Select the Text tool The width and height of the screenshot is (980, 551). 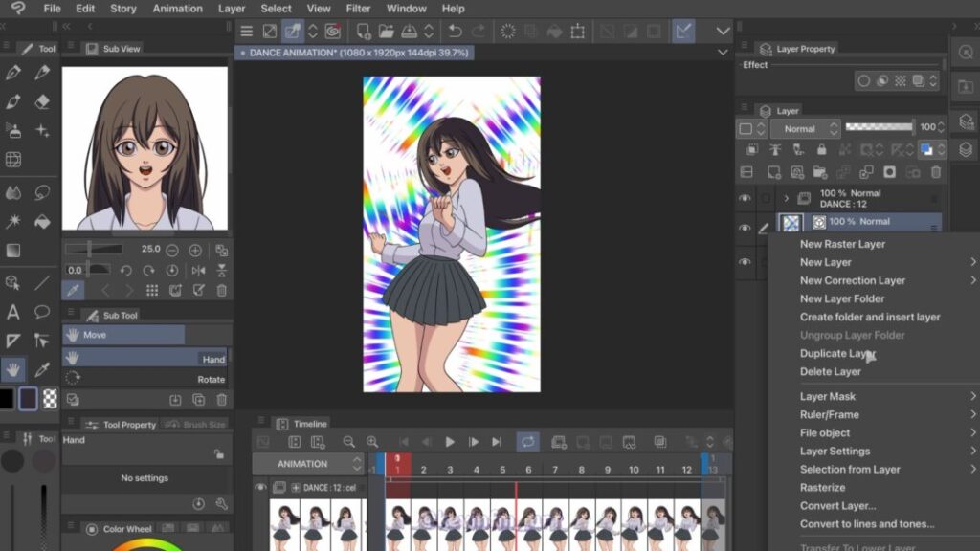13,312
